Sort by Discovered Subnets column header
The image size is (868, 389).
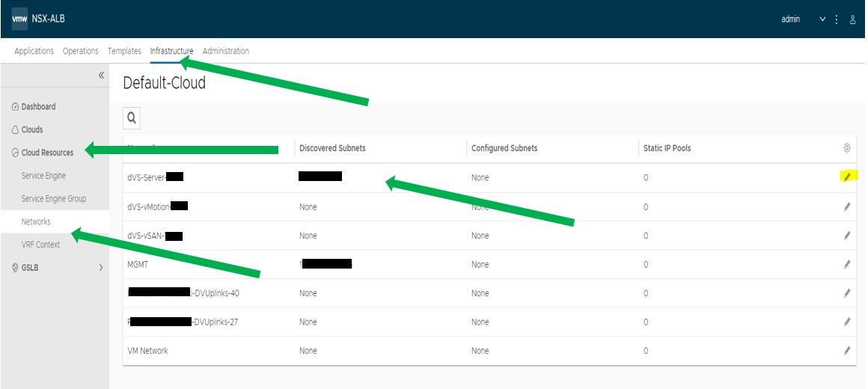(332, 148)
